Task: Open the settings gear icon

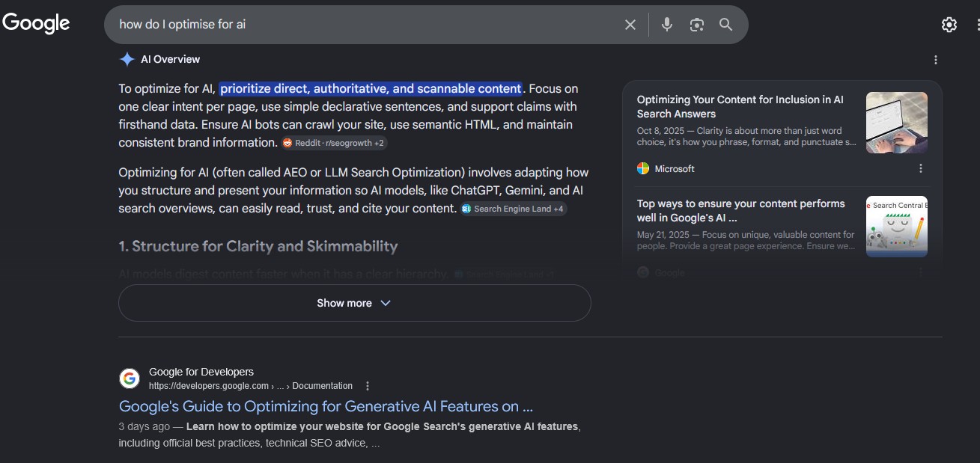Action: 949,25
